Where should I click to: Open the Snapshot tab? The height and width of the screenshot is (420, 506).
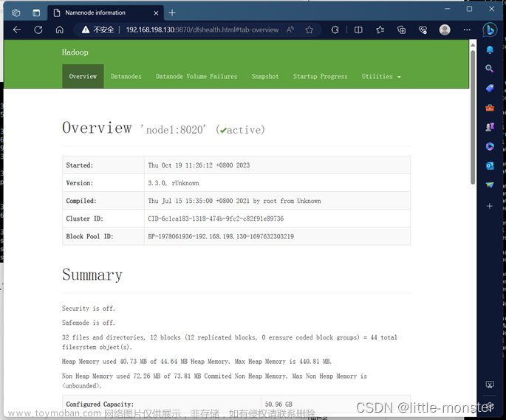(x=265, y=77)
